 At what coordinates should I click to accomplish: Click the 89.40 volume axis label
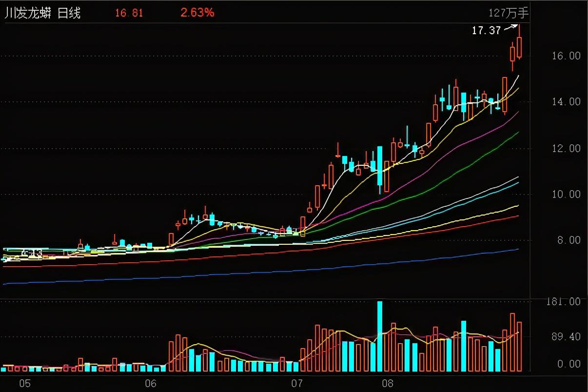567,336
